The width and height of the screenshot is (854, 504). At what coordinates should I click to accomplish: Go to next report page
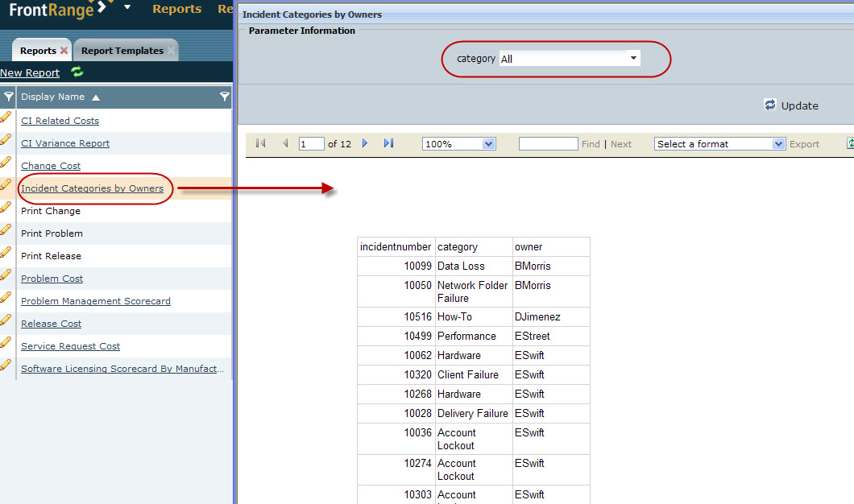click(365, 143)
